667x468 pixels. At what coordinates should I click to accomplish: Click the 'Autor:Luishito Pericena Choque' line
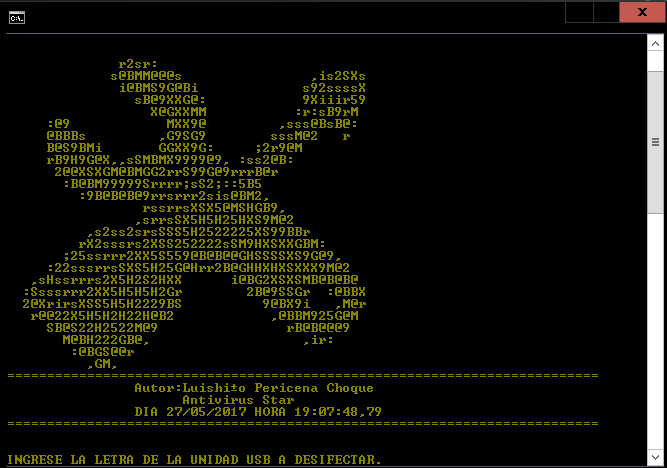254,388
